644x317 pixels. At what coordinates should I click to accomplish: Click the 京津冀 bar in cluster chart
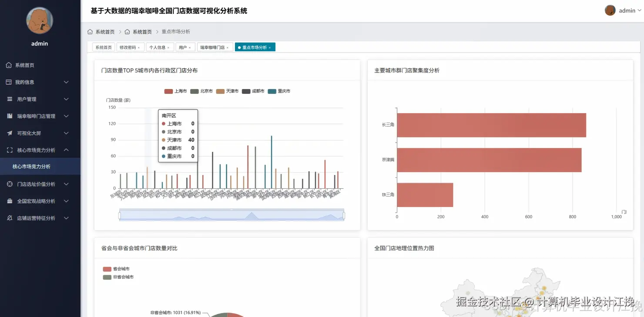(x=489, y=160)
